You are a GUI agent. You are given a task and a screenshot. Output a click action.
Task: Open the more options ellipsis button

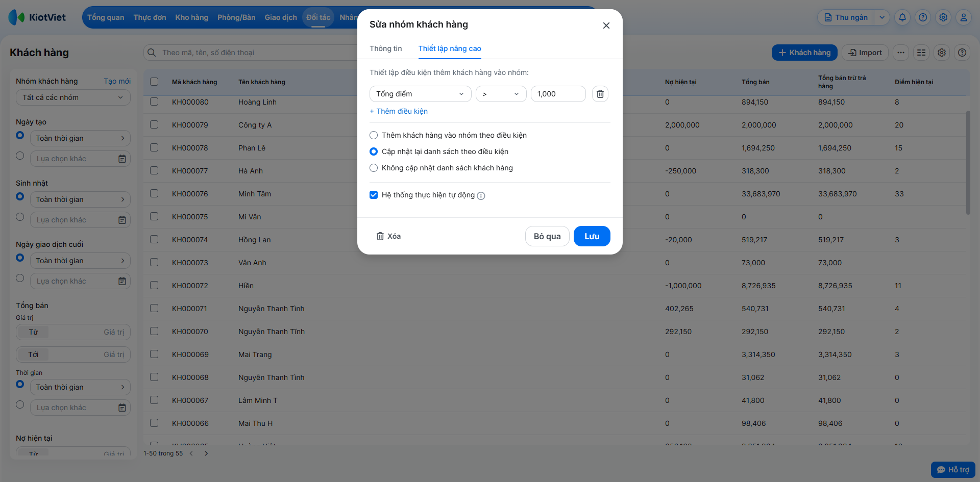901,53
